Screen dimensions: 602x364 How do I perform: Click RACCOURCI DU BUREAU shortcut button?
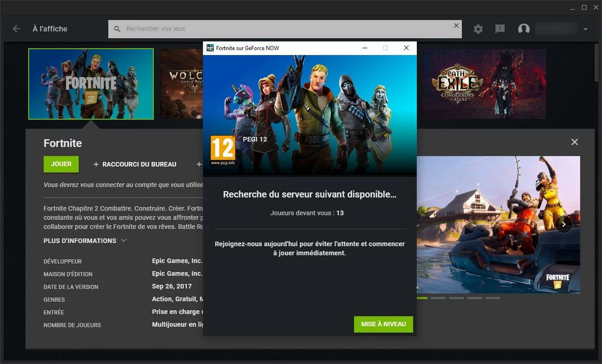tap(135, 164)
